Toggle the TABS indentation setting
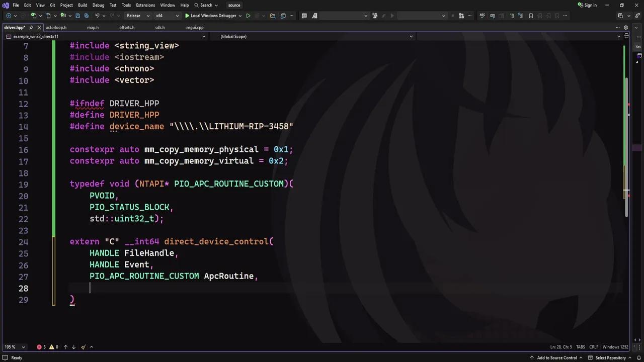Screen dimensions: 644x362 [580, 347]
